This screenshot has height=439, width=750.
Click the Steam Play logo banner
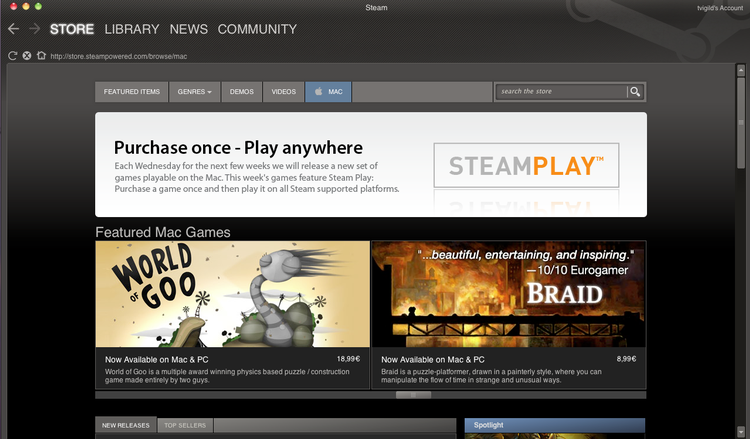pos(526,165)
